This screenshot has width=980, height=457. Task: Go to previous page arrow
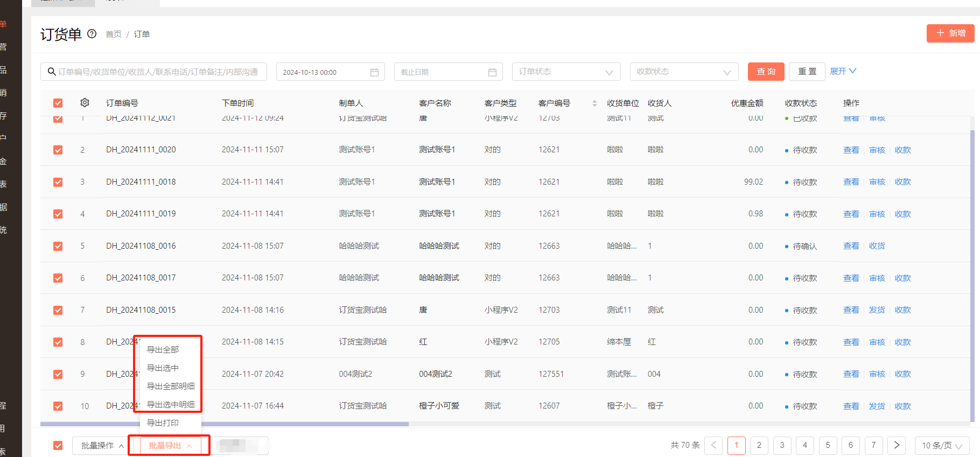pos(713,445)
